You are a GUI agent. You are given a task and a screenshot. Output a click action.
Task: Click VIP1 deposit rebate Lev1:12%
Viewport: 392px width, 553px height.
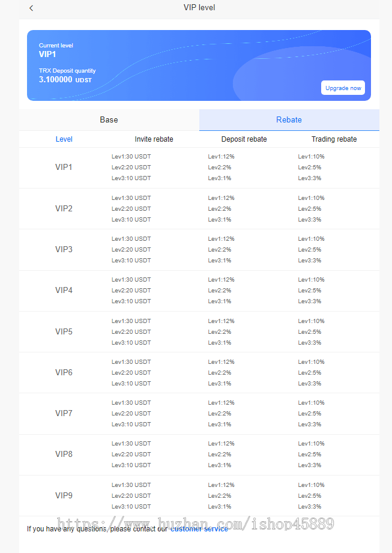(x=221, y=157)
